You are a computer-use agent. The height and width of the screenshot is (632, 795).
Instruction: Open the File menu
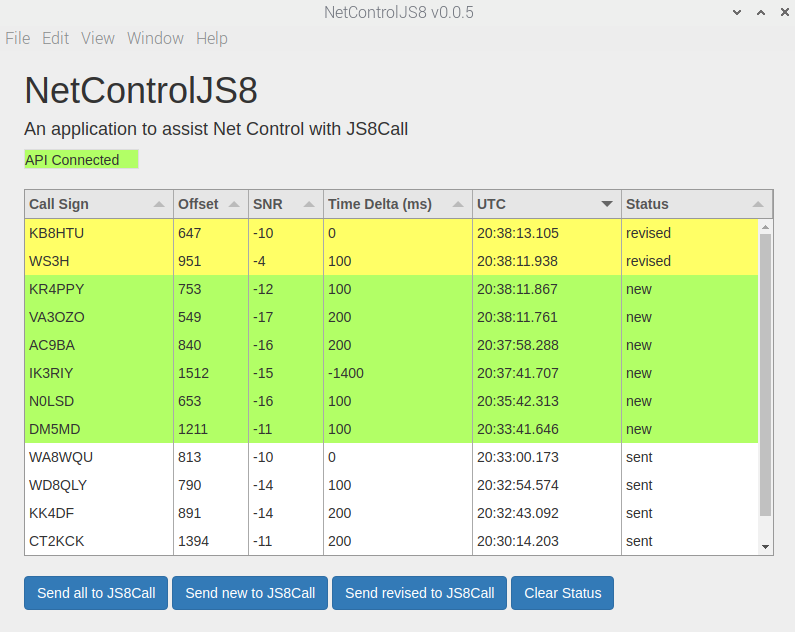[18, 38]
